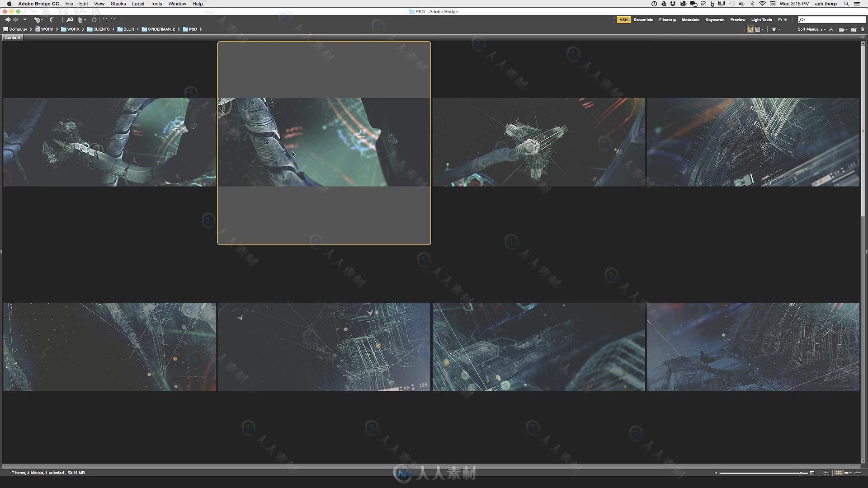Open the filter by rating star menu
Image resolution: width=868 pixels, height=488 pixels.
click(776, 29)
